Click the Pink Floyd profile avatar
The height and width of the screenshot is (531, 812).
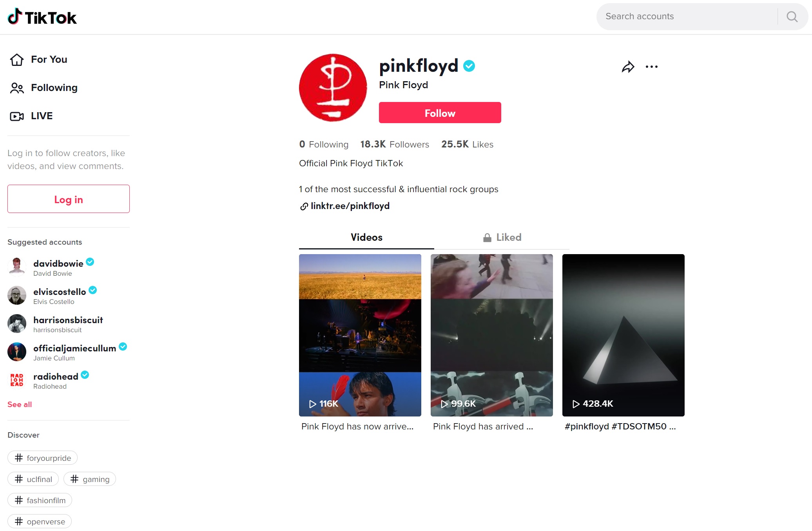pos(333,88)
